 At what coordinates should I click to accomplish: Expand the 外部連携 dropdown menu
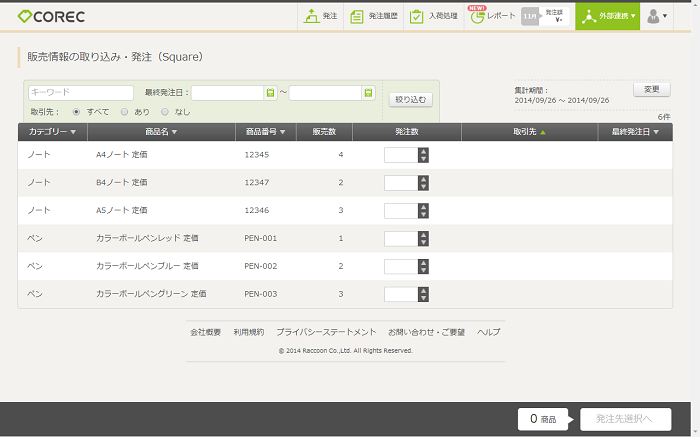point(609,16)
